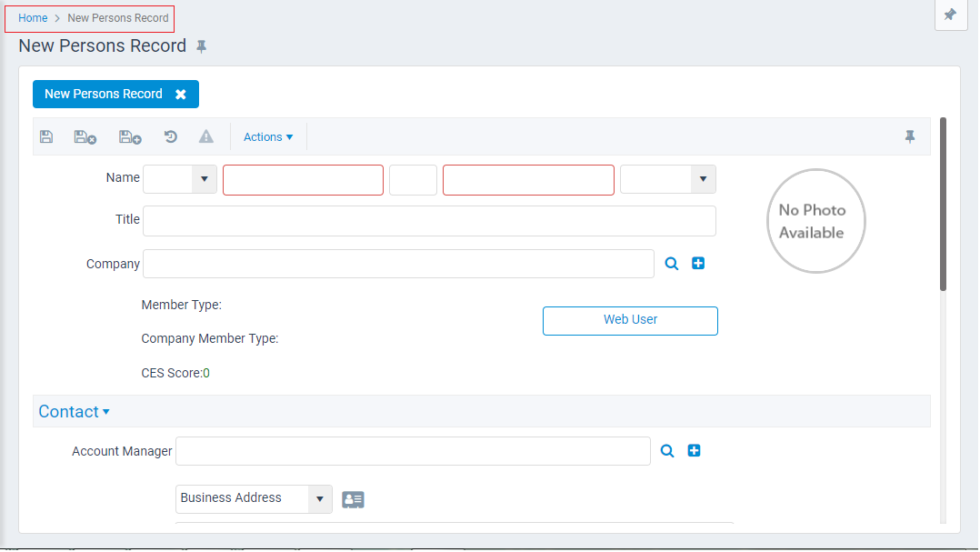The width and height of the screenshot is (980, 552).
Task: Click the Save record icon
Action: coord(46,136)
